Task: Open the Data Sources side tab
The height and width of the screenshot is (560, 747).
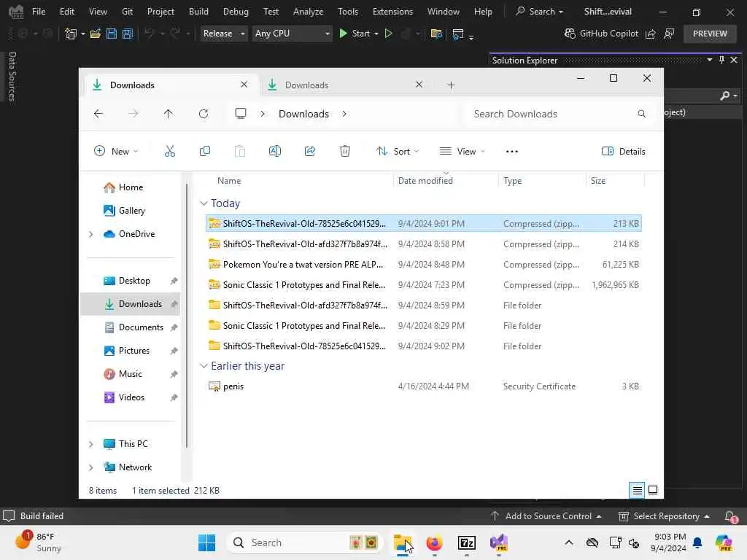Action: tap(12, 76)
